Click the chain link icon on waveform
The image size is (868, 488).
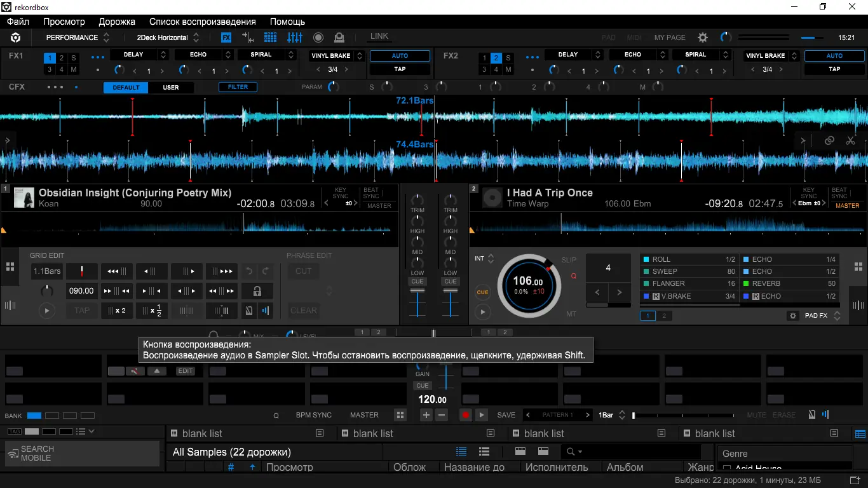829,140
